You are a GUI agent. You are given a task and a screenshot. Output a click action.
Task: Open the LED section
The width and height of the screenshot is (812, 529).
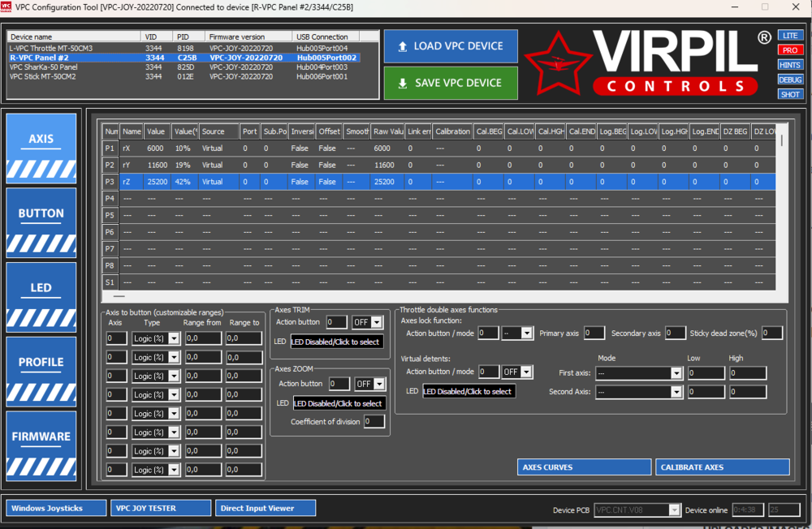click(x=41, y=298)
